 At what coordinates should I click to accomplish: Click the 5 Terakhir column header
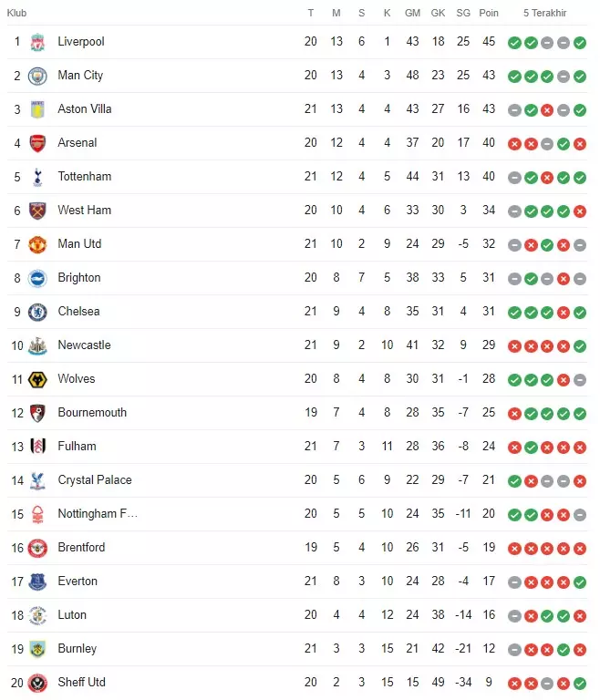point(544,13)
